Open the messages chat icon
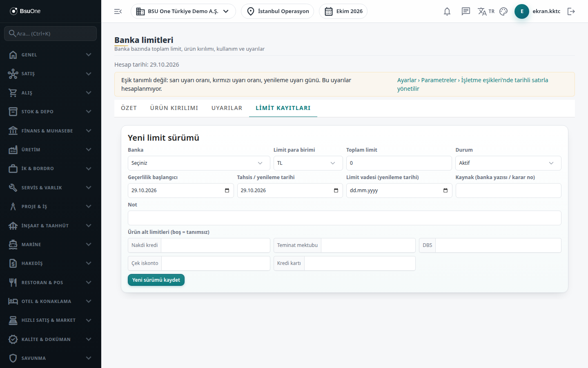 (466, 11)
